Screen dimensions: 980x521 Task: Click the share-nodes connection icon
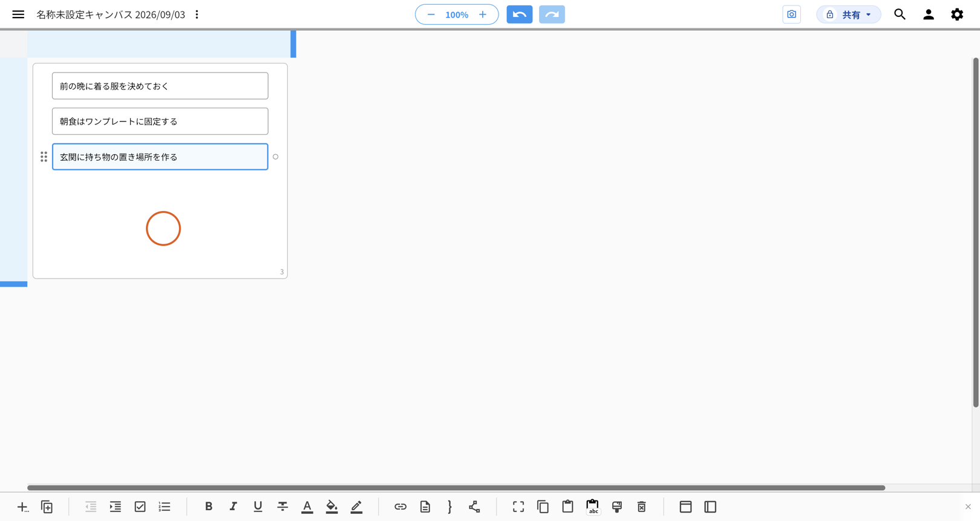coord(474,507)
